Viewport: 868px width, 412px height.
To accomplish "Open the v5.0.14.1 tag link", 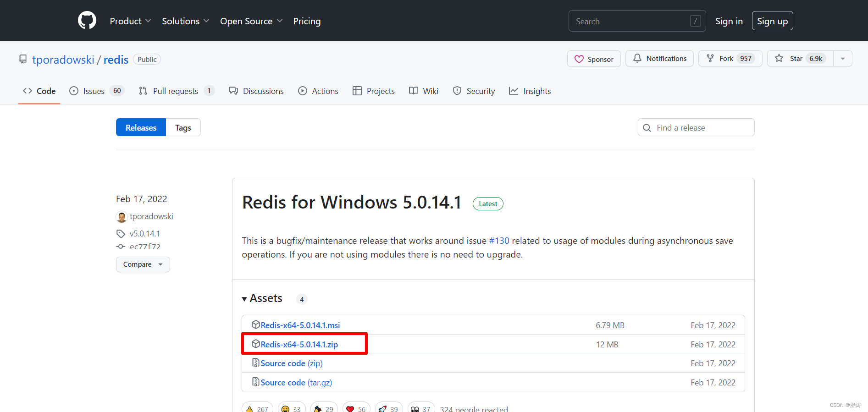I will click(x=145, y=234).
